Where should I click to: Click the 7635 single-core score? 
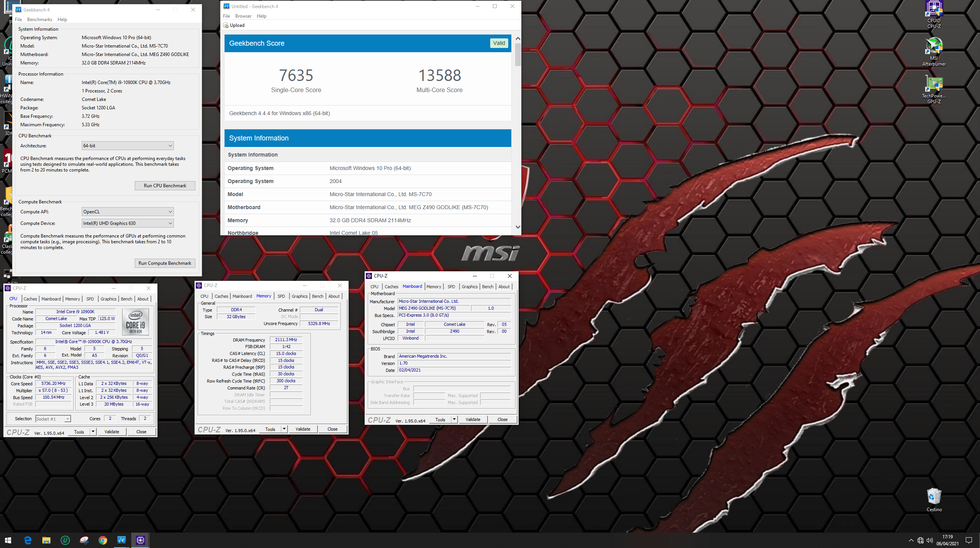click(x=296, y=75)
